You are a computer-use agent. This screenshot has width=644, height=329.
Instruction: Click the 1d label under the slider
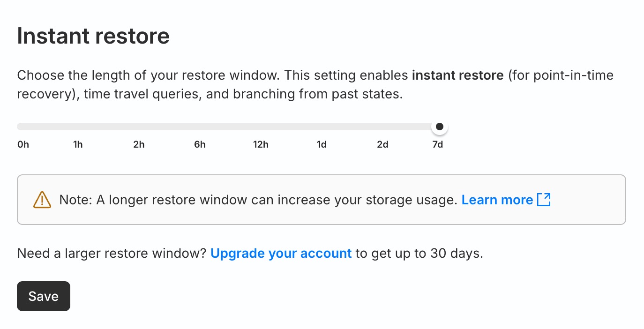click(322, 144)
